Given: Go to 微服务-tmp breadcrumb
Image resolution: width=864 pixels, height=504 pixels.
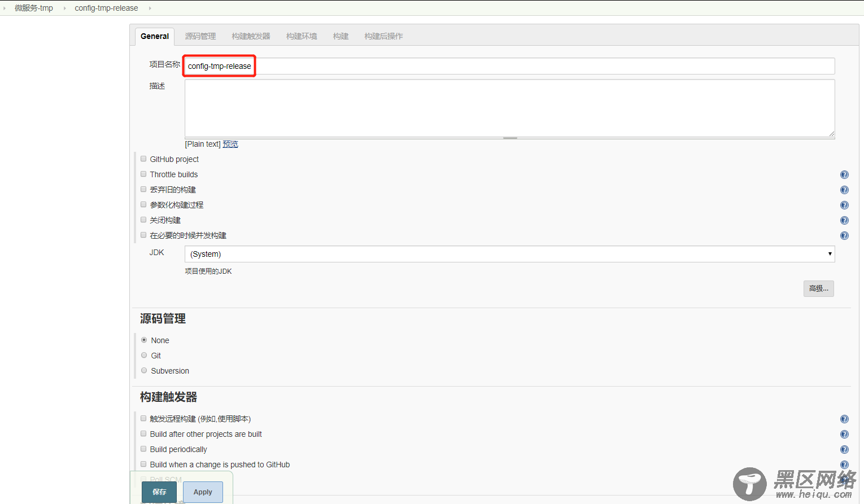Looking at the screenshot, I should [34, 8].
